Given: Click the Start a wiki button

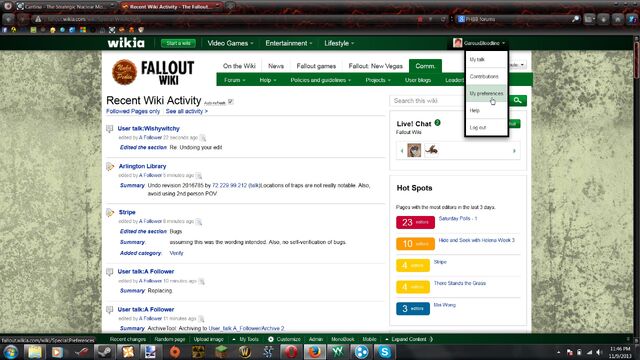Looking at the screenshot, I should point(178,43).
